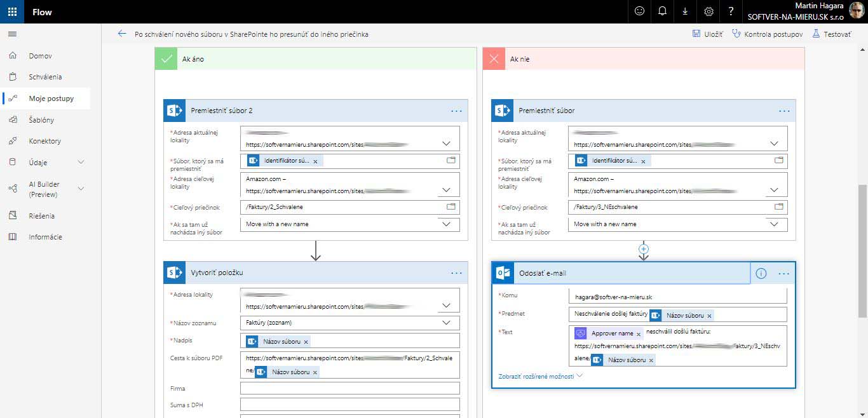Open Move with a new name dropdown in Premiestniť súbor

coord(773,224)
